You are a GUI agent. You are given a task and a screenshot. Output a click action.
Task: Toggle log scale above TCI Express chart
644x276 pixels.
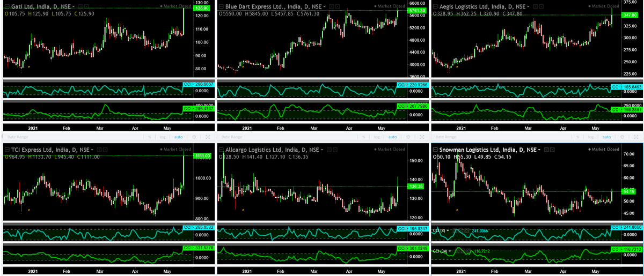(163, 137)
